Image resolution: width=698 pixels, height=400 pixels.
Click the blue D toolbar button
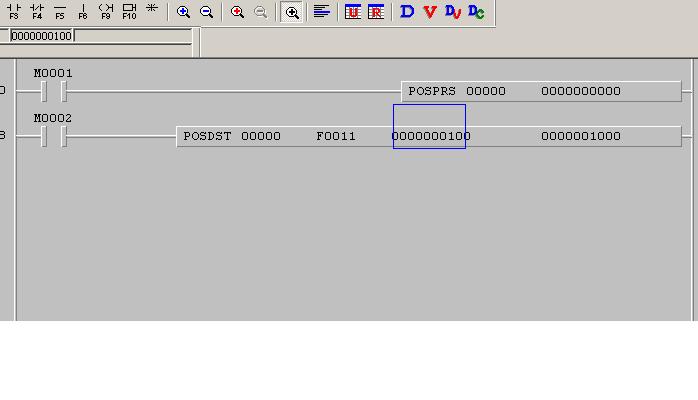click(x=407, y=12)
